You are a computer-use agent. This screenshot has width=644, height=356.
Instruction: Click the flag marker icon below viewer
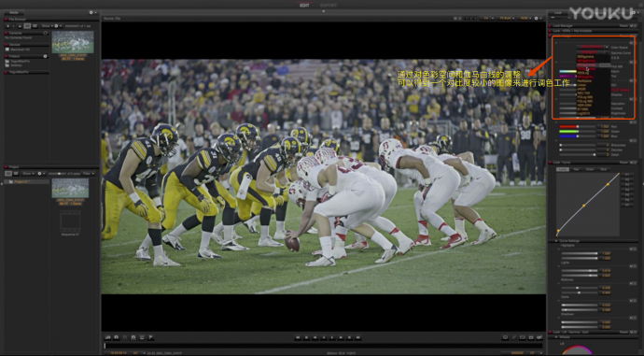click(x=150, y=337)
